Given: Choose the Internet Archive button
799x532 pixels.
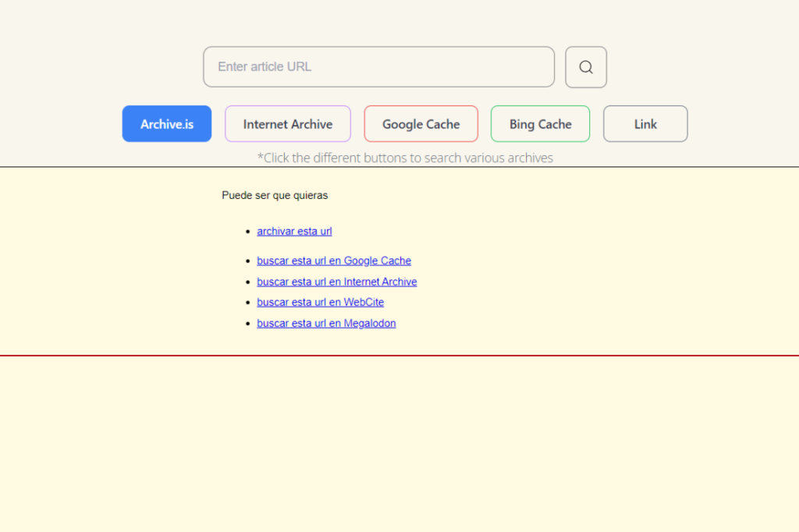Looking at the screenshot, I should click(x=287, y=124).
